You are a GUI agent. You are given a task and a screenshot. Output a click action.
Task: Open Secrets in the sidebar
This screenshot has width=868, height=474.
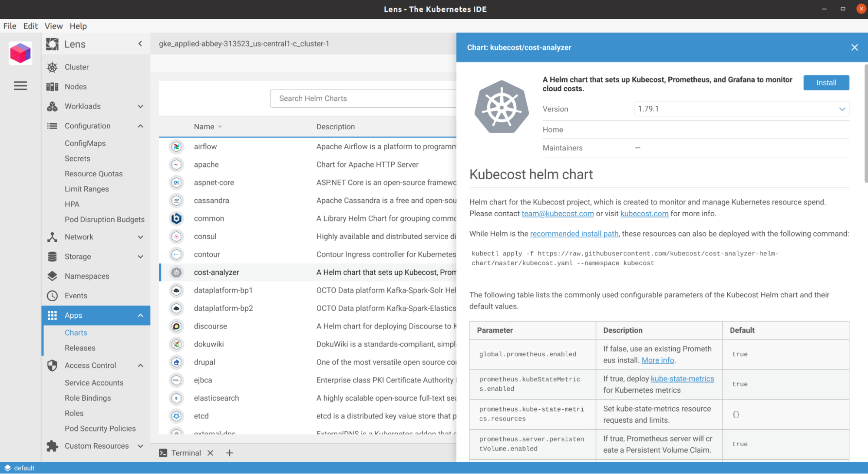77,158
